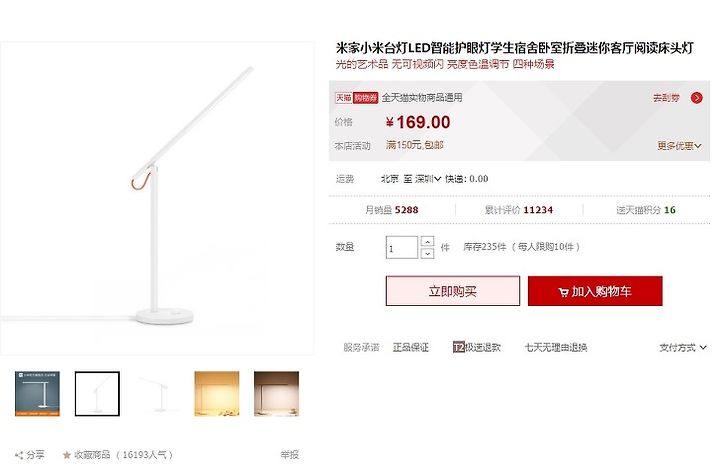The width and height of the screenshot is (720, 473).
Task: Click the star icon to favorite the product
Action: click(67, 455)
